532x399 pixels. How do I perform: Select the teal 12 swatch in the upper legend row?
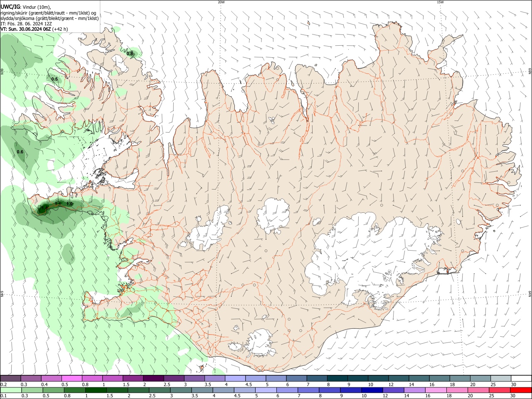tap(399, 379)
